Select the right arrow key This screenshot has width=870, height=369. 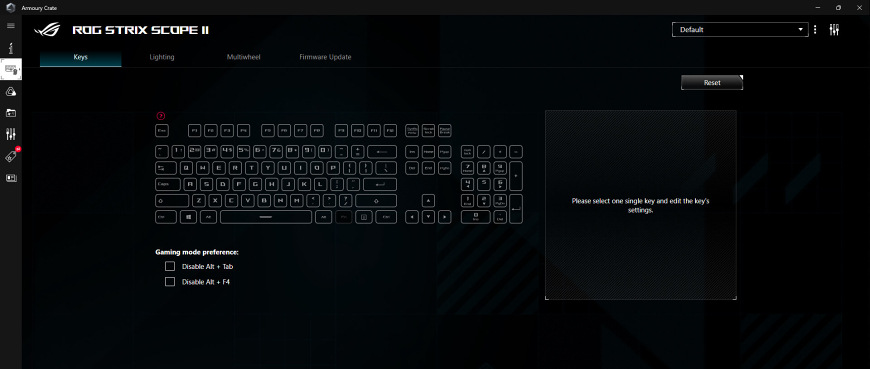444,217
